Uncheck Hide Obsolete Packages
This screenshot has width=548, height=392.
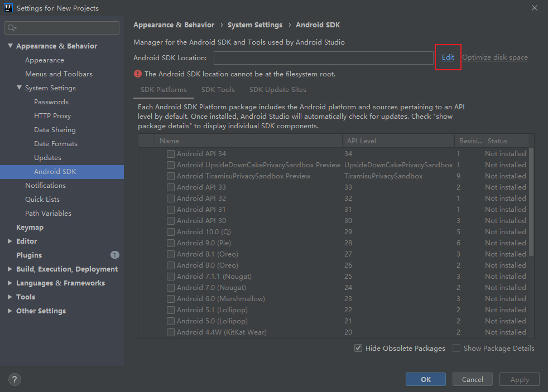(x=358, y=348)
